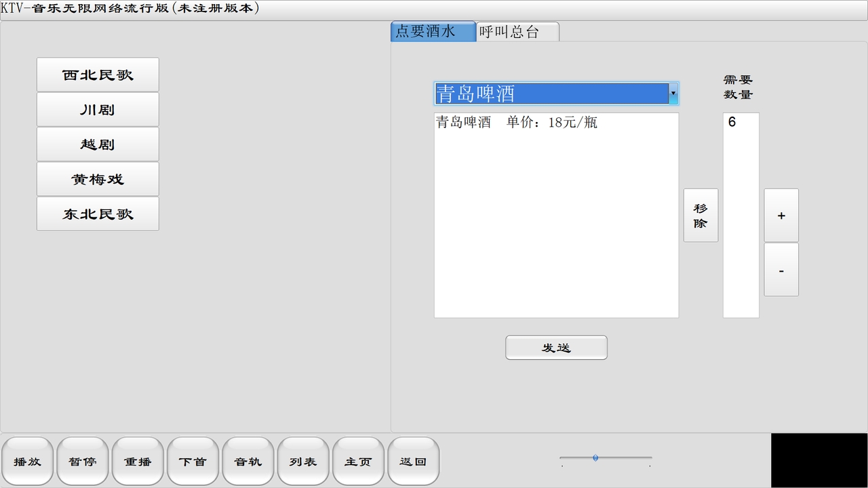This screenshot has width=868, height=488.
Task: Skip to the next song with 下首
Action: (x=193, y=462)
